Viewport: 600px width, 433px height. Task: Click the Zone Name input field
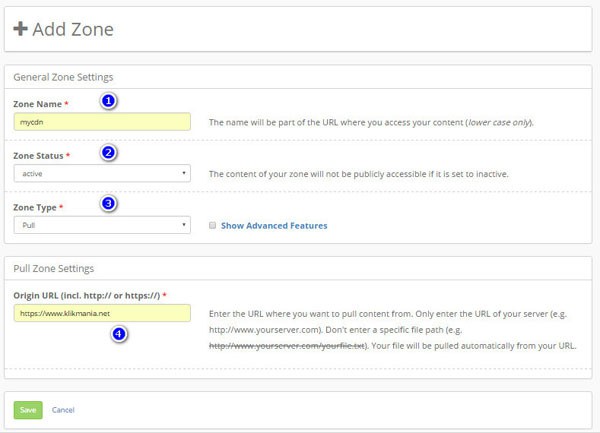click(x=102, y=122)
